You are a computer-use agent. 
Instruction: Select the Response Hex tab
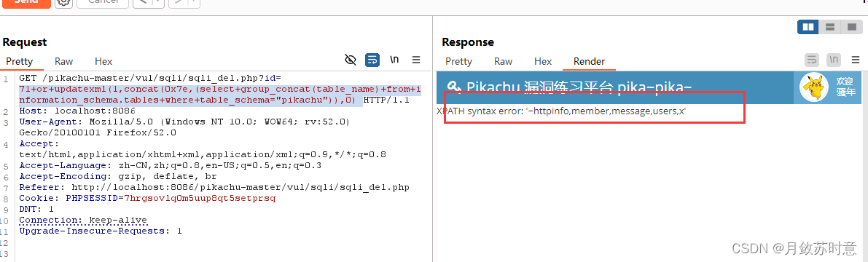(543, 61)
